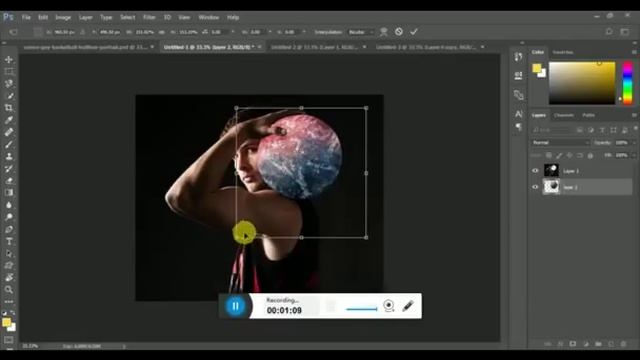Click the trash icon in Layers panel
Image resolution: width=640 pixels, height=360 pixels.
[623, 344]
